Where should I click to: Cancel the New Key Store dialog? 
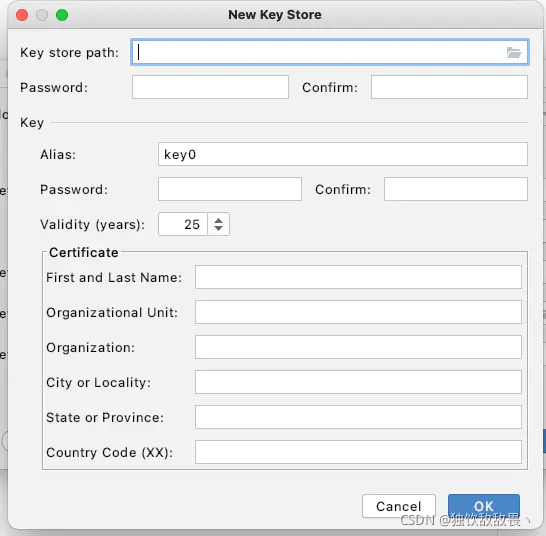(x=399, y=506)
